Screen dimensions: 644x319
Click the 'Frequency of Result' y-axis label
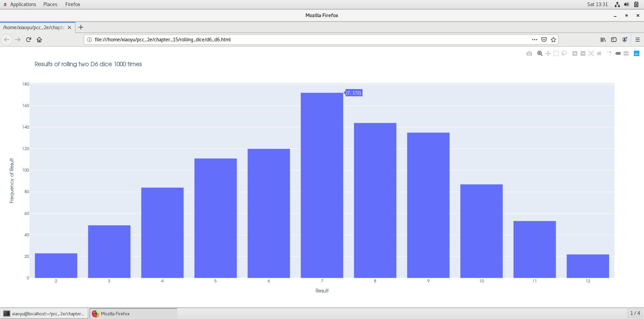12,181
